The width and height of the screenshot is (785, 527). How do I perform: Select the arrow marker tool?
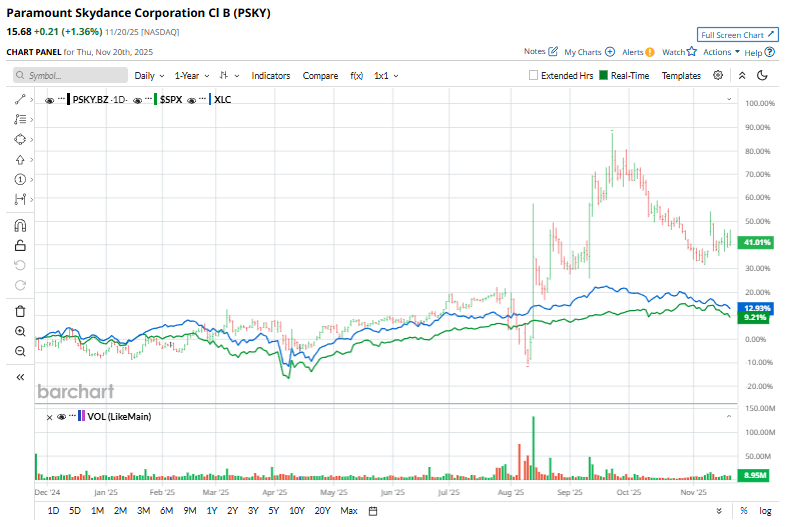point(20,160)
